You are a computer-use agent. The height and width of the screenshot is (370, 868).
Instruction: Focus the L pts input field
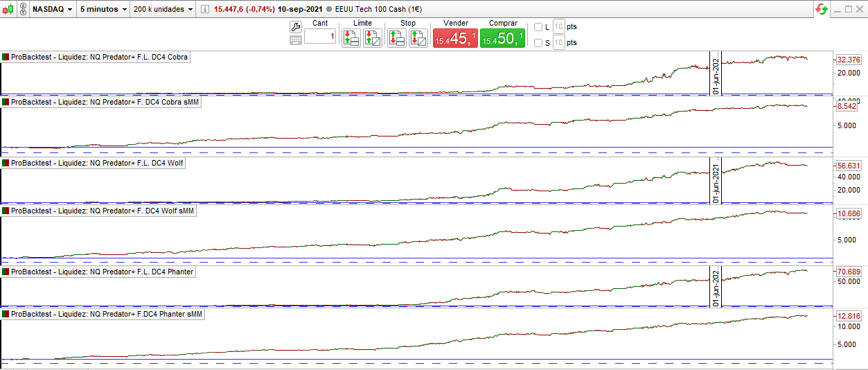tap(558, 27)
